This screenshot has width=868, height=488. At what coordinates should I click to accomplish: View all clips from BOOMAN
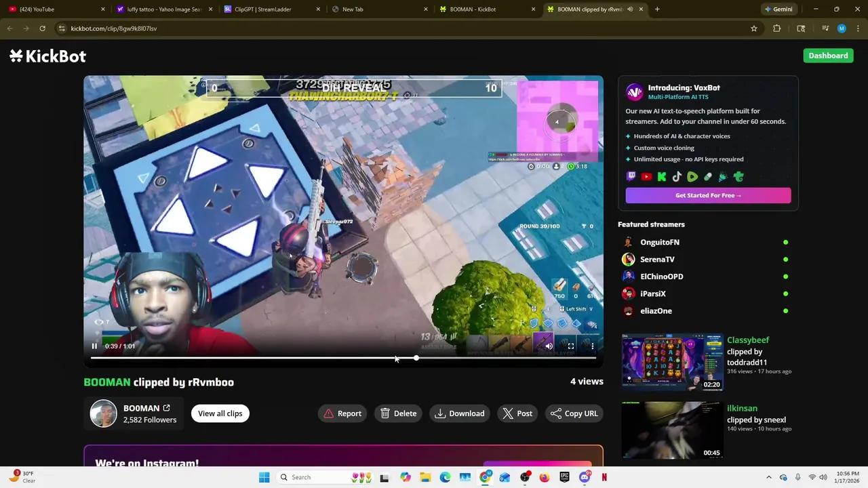click(x=220, y=413)
